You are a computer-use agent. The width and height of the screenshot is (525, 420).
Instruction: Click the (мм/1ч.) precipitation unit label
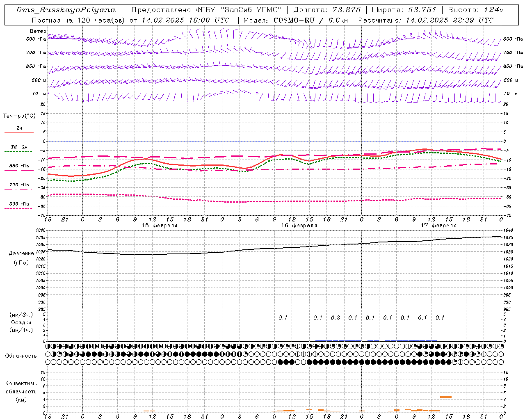21,330
